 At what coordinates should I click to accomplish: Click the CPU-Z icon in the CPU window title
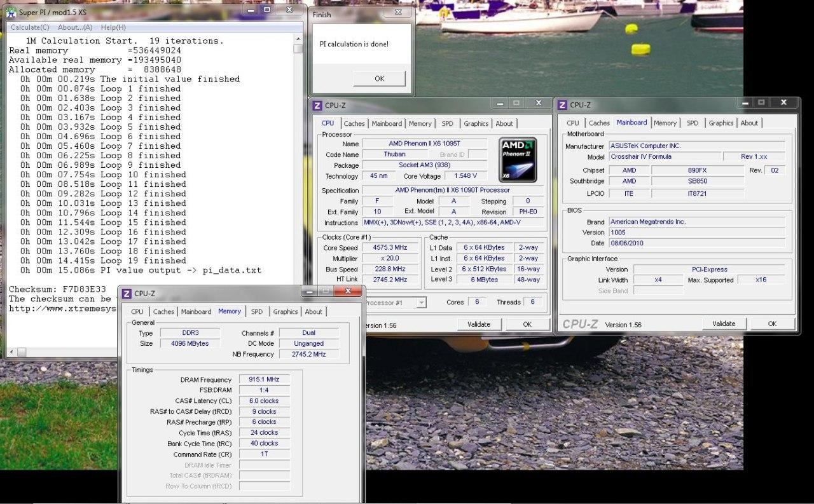[x=318, y=106]
